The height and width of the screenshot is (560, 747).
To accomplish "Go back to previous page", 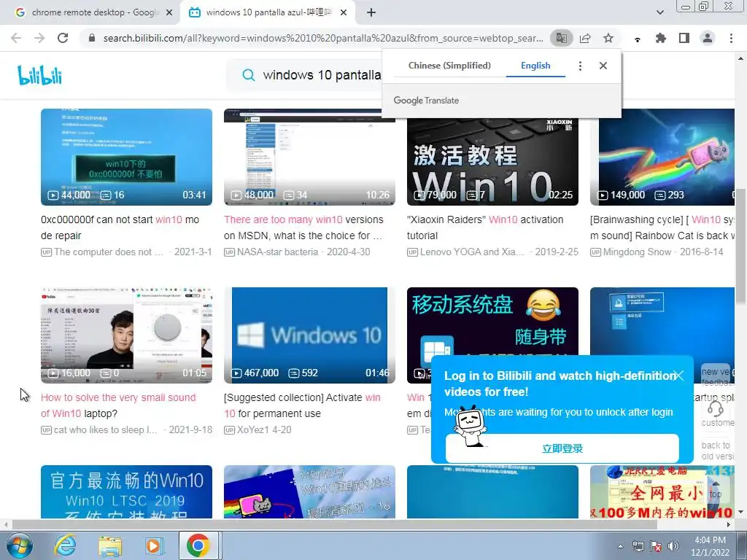I will [16, 38].
